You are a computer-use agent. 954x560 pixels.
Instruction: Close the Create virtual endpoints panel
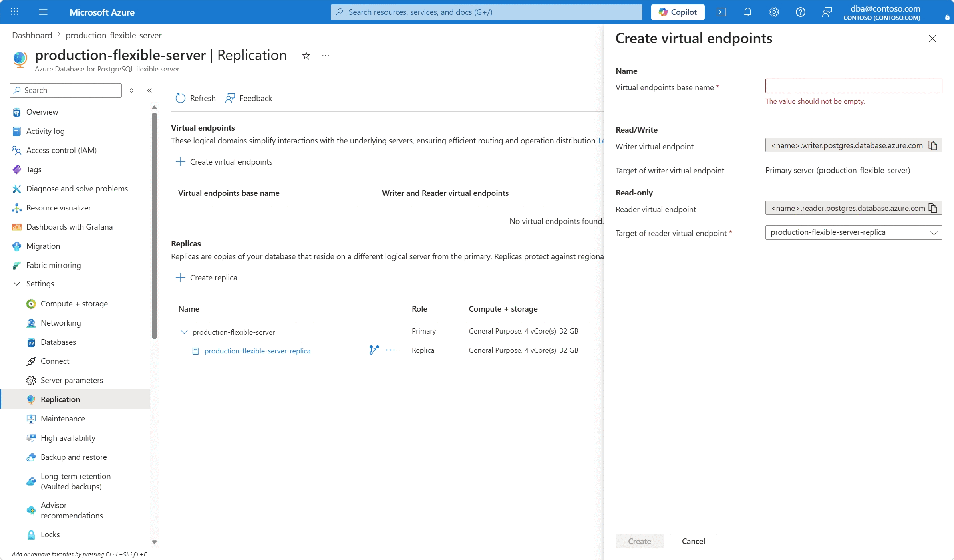[x=932, y=38]
